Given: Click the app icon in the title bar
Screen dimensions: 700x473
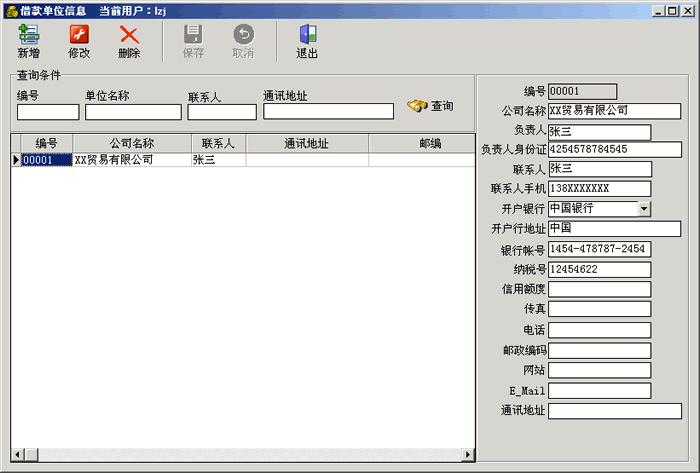Looking at the screenshot, I should 12,11.
